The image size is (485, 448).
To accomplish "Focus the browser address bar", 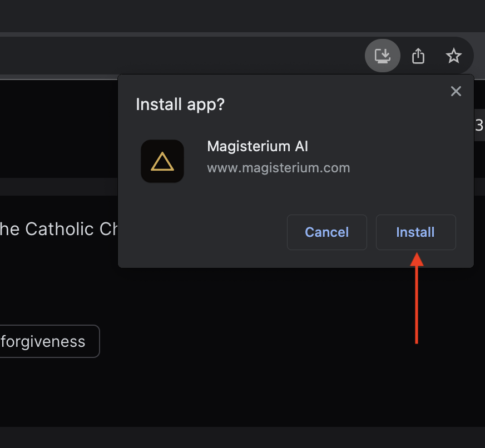I will 167,56.
